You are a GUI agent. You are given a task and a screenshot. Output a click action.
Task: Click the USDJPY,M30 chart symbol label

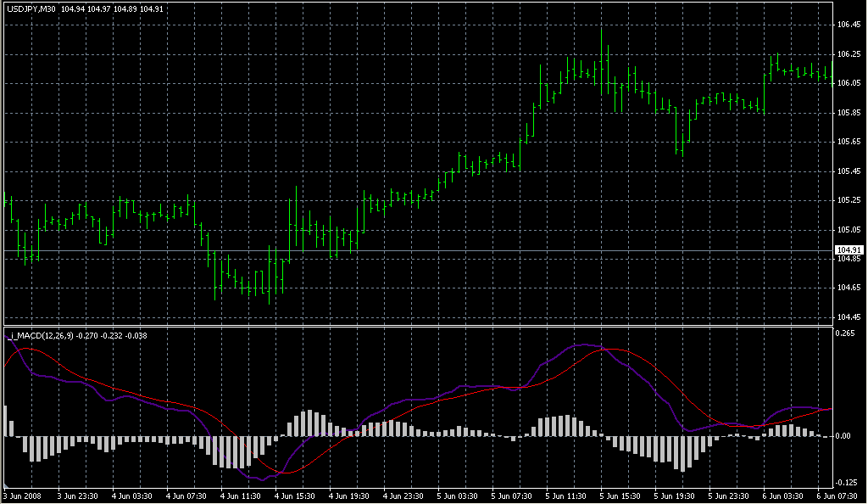point(32,9)
